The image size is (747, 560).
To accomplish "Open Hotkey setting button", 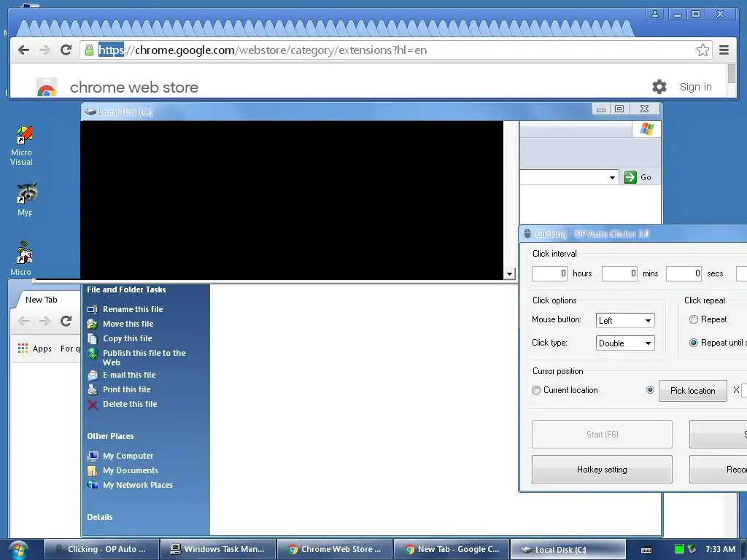I will (x=602, y=470).
